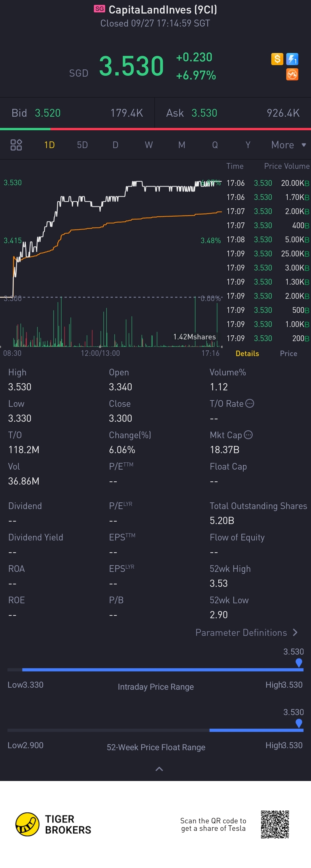
Task: Tap the yellow dollar sign badge
Action: coord(277,59)
